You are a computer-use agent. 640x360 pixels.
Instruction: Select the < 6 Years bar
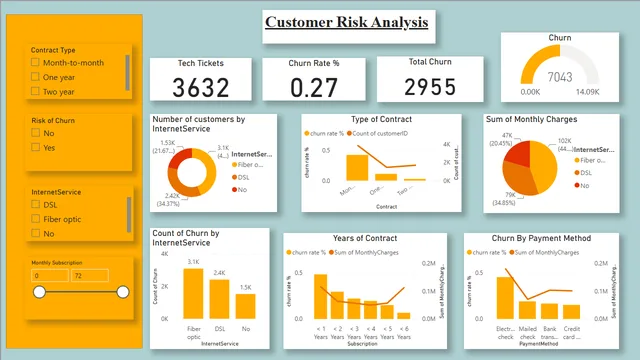tap(404, 316)
